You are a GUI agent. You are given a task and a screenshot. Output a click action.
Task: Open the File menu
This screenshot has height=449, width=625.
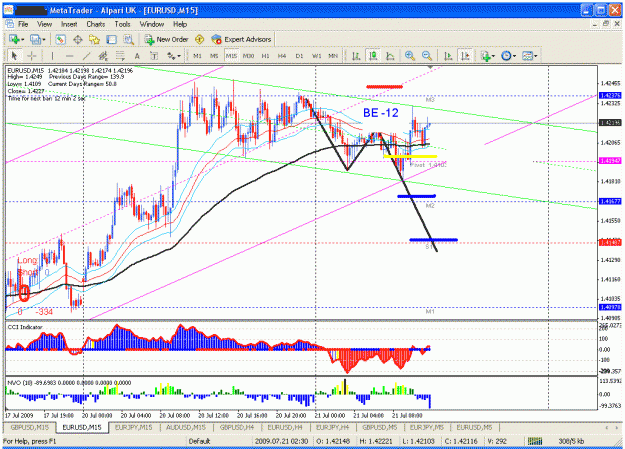click(x=23, y=24)
